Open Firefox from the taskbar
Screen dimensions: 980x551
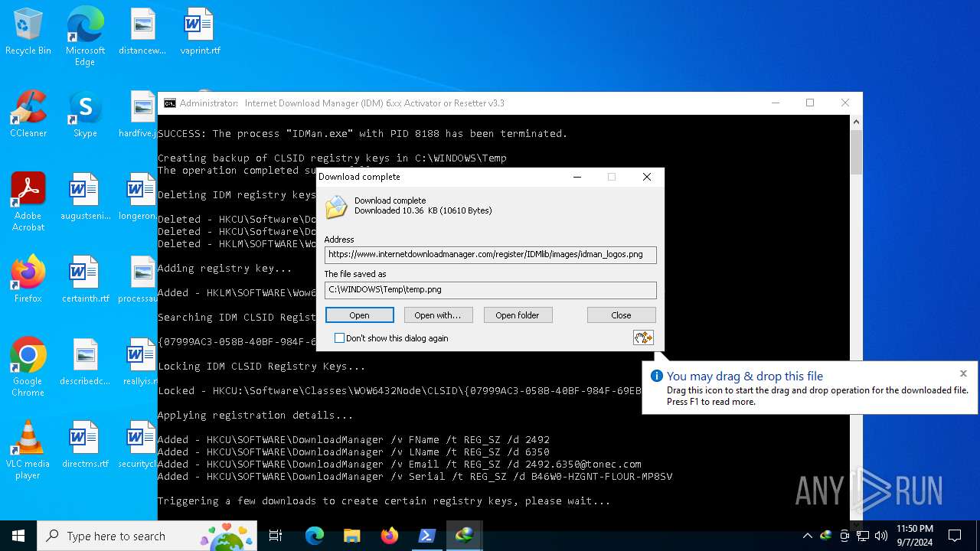pyautogui.click(x=389, y=536)
